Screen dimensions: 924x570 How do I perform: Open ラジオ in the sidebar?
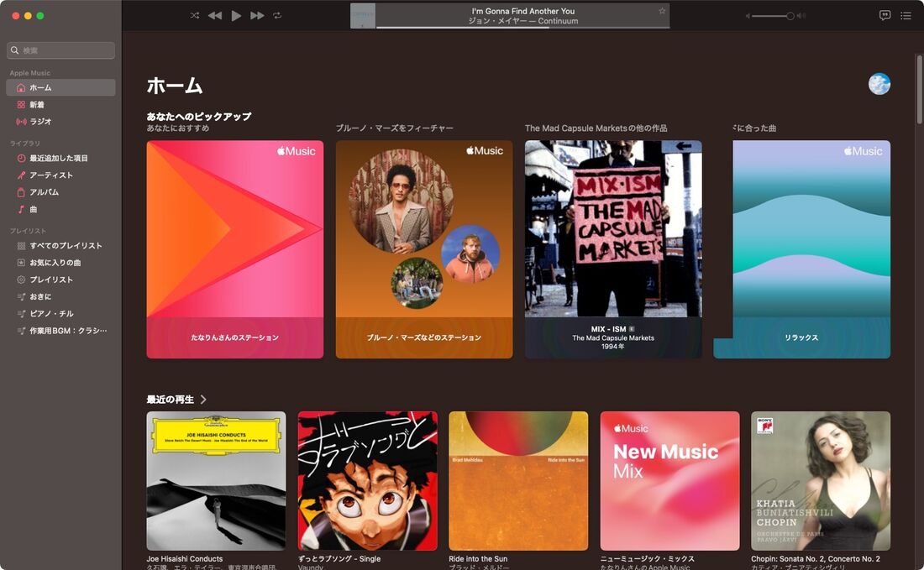60,121
